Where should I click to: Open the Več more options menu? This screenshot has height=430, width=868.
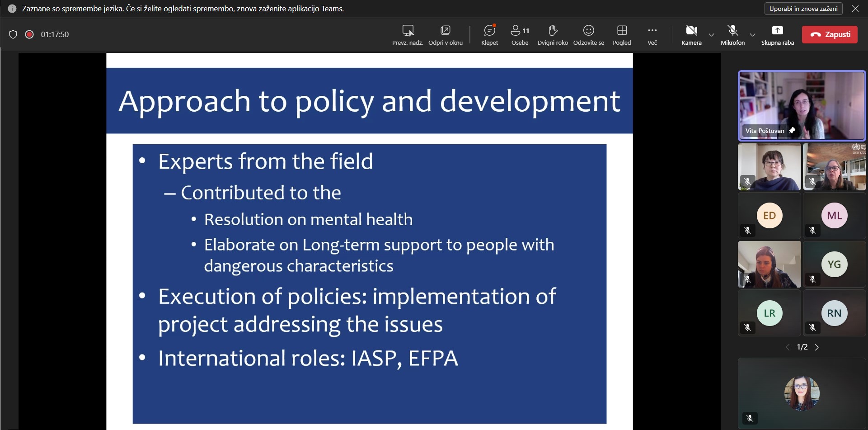(x=652, y=35)
